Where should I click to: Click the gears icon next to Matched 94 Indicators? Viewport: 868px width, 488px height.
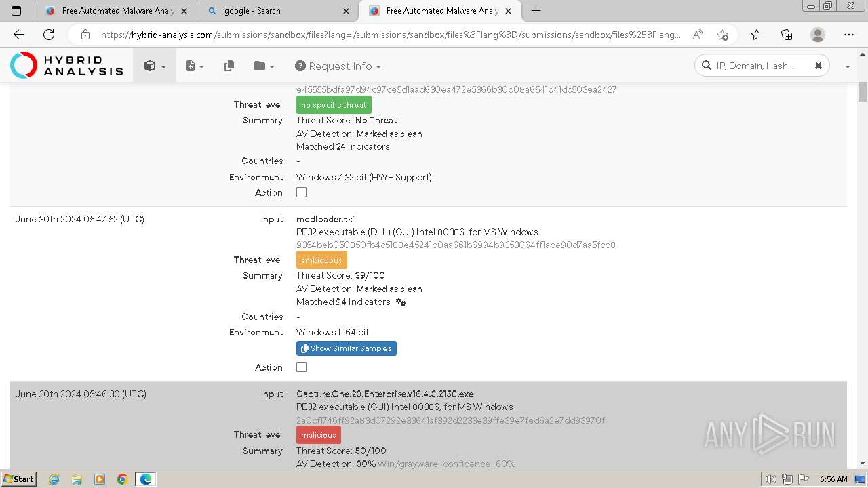[401, 302]
